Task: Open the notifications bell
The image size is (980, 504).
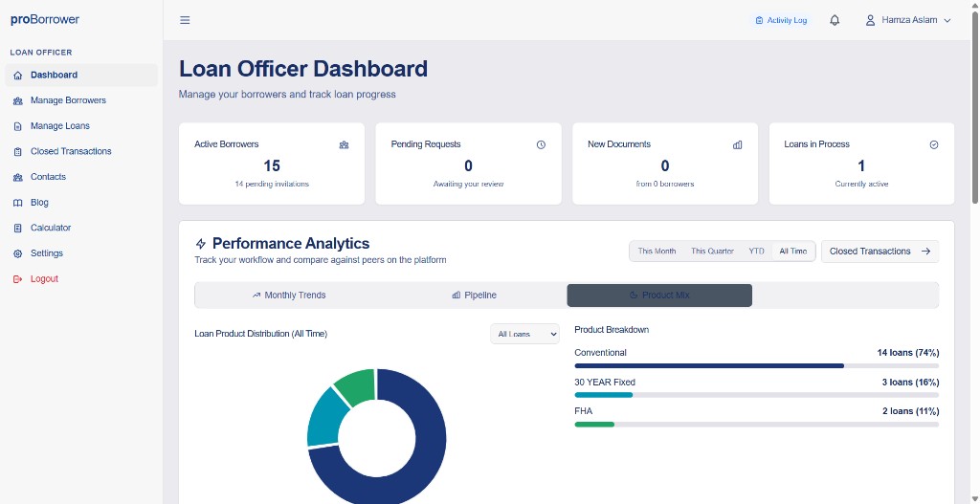Action: click(835, 20)
